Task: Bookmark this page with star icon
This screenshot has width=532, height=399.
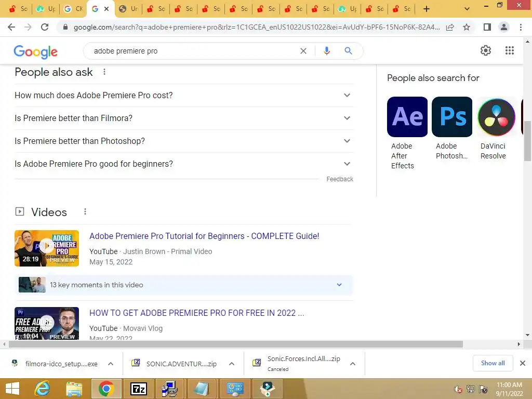Action: [467, 27]
